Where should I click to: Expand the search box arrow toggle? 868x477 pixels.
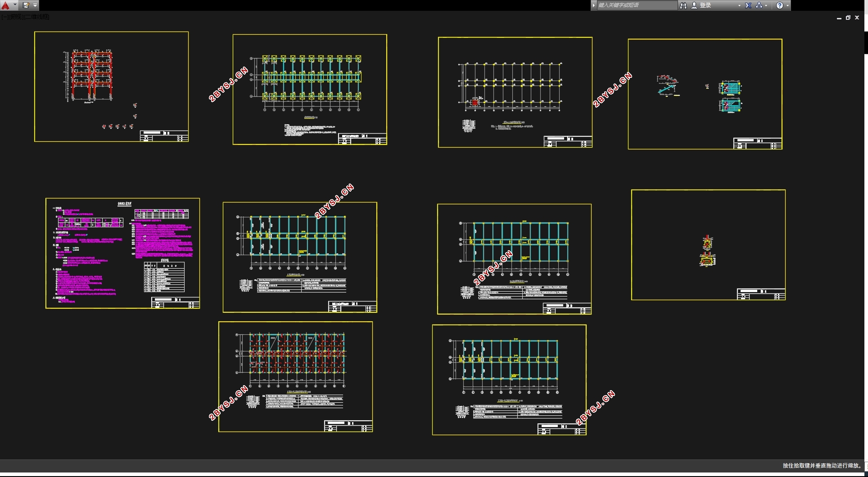point(594,5)
